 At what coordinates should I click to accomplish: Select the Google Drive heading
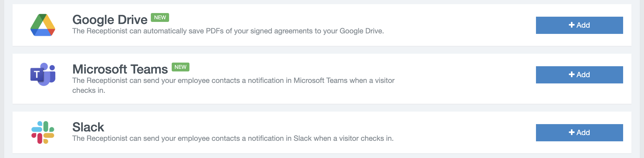point(110,20)
